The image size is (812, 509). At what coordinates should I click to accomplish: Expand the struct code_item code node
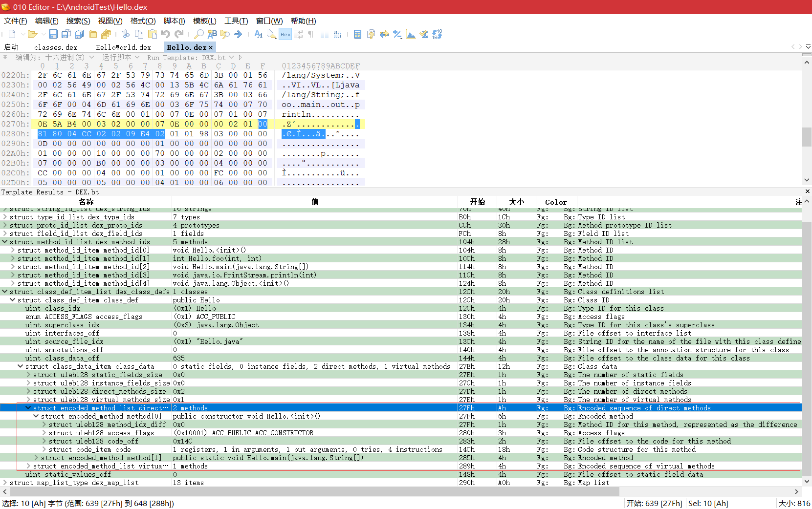[x=44, y=449]
